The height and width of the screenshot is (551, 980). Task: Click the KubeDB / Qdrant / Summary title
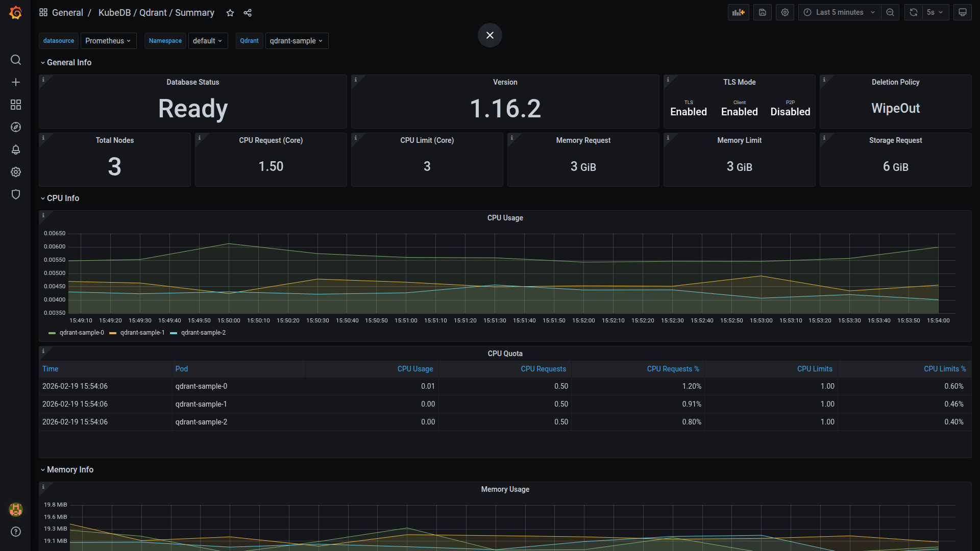[x=156, y=13]
